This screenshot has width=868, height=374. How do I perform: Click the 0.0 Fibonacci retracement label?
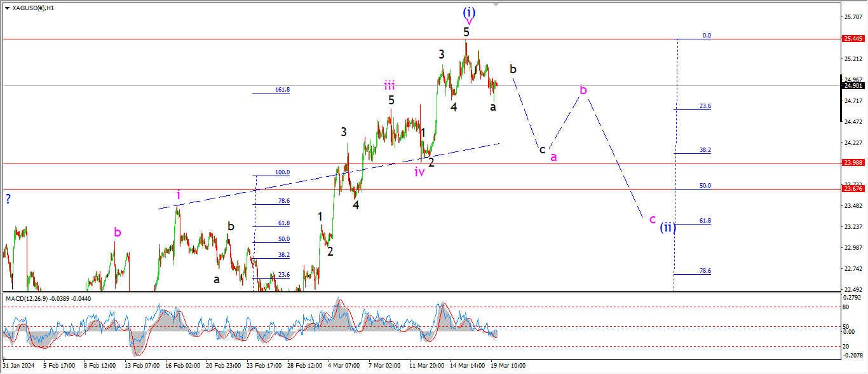706,36
